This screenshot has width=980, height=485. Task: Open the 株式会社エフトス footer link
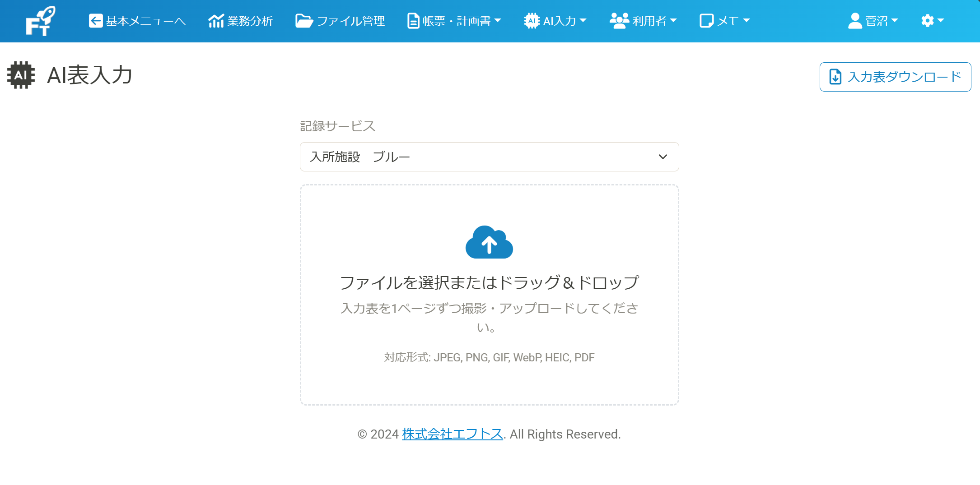451,434
